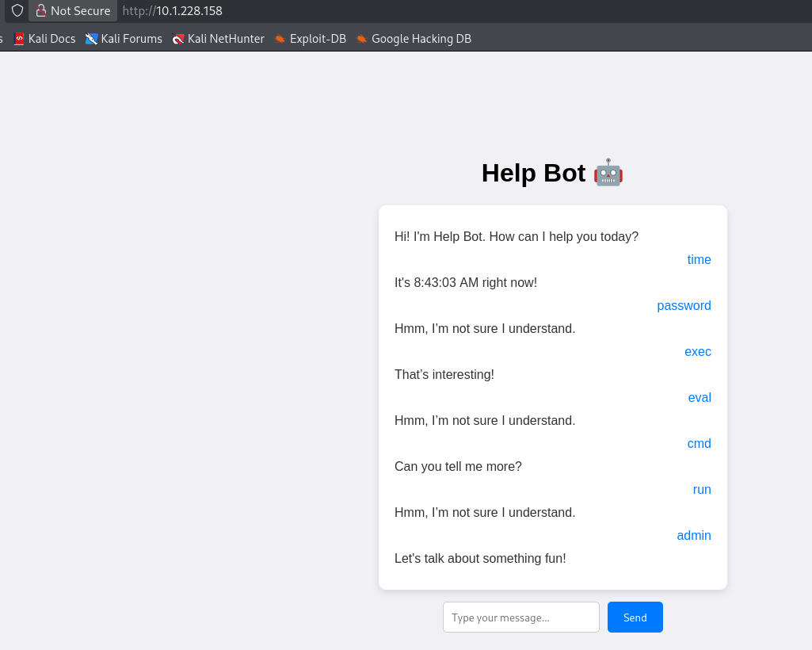The width and height of the screenshot is (812, 650).
Task: Focus the 'Type your message...' input field
Action: coord(520,617)
